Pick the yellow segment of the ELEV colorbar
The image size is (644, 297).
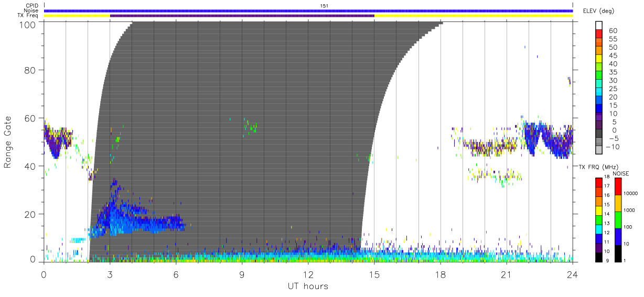(599, 59)
